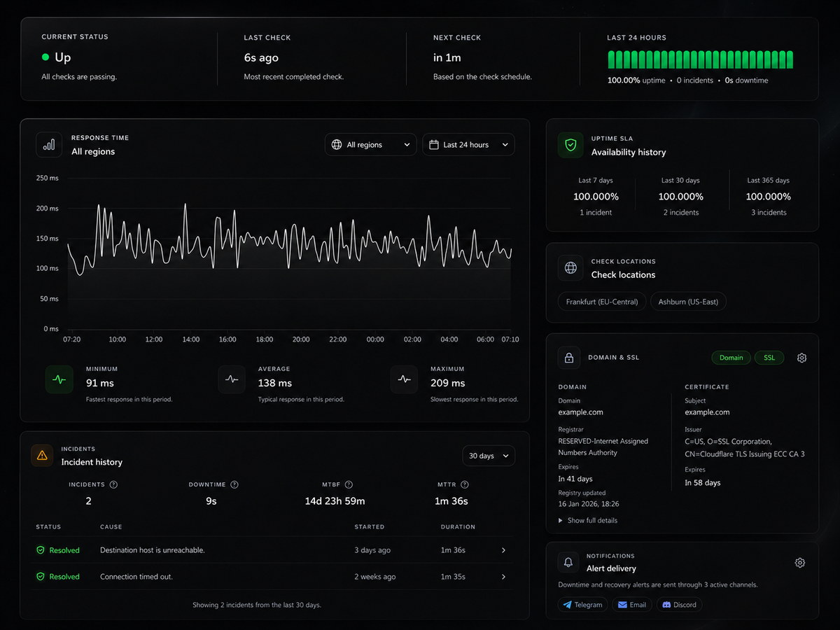
Task: Click the Incidents warning triangle icon
Action: 42,455
